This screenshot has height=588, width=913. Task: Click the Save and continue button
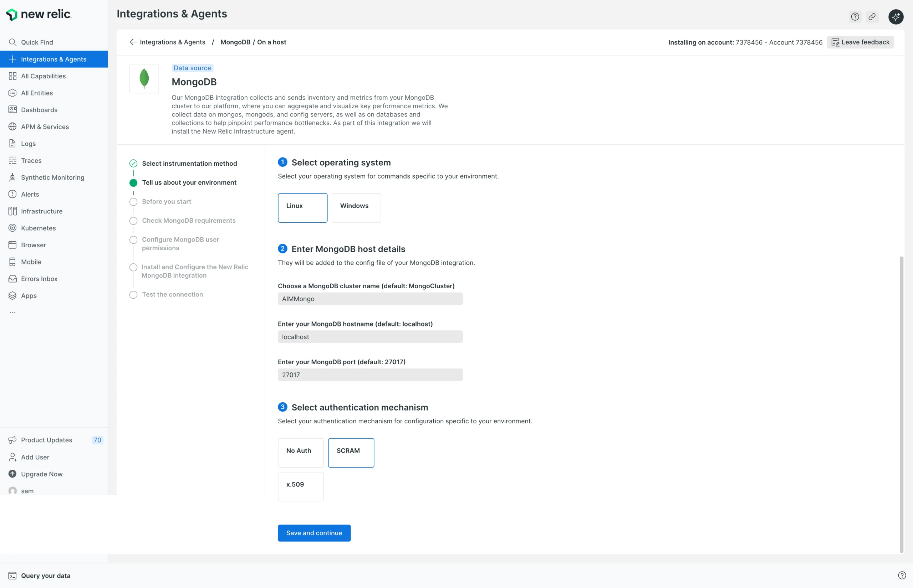point(314,533)
